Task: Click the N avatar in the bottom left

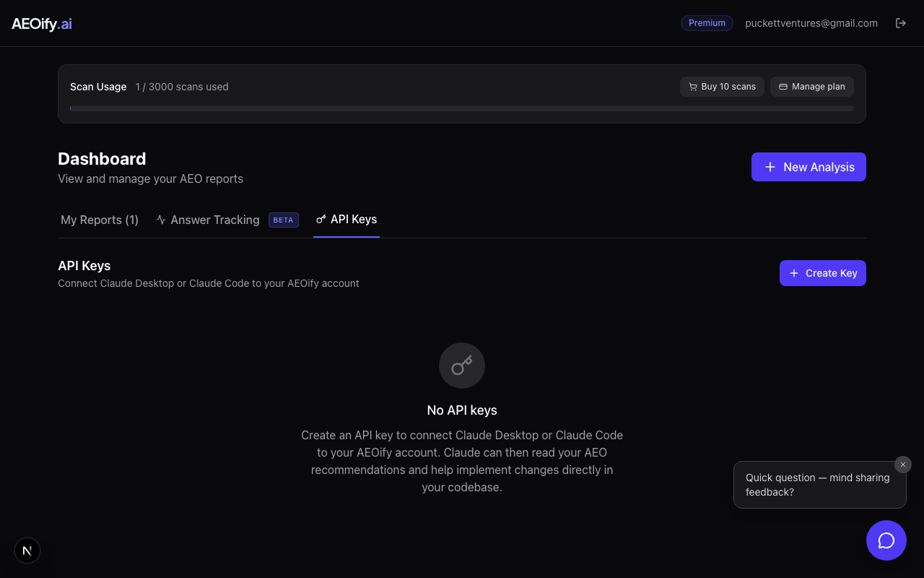Action: click(x=27, y=550)
